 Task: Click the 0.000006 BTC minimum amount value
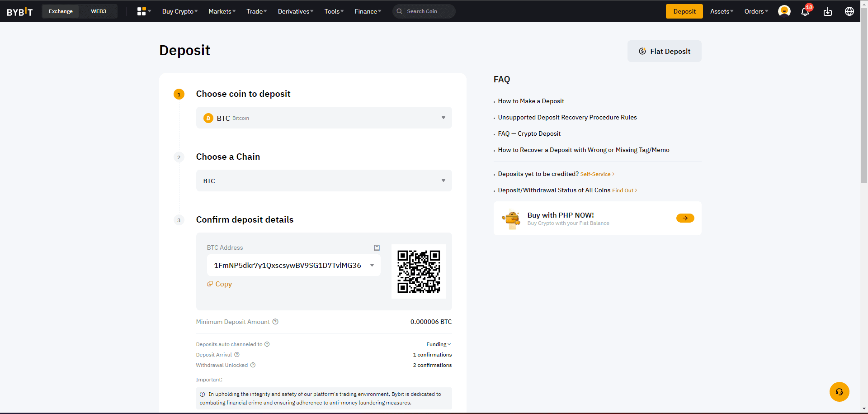point(431,322)
